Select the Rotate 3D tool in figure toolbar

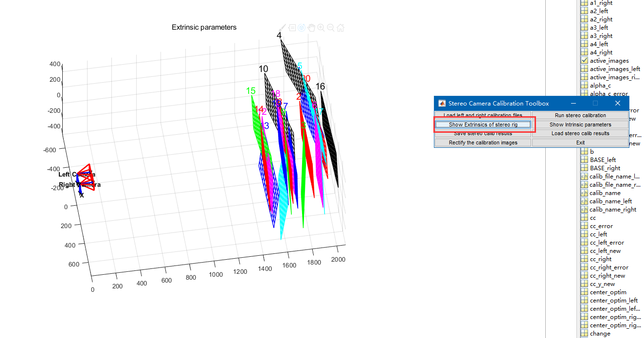[302, 28]
